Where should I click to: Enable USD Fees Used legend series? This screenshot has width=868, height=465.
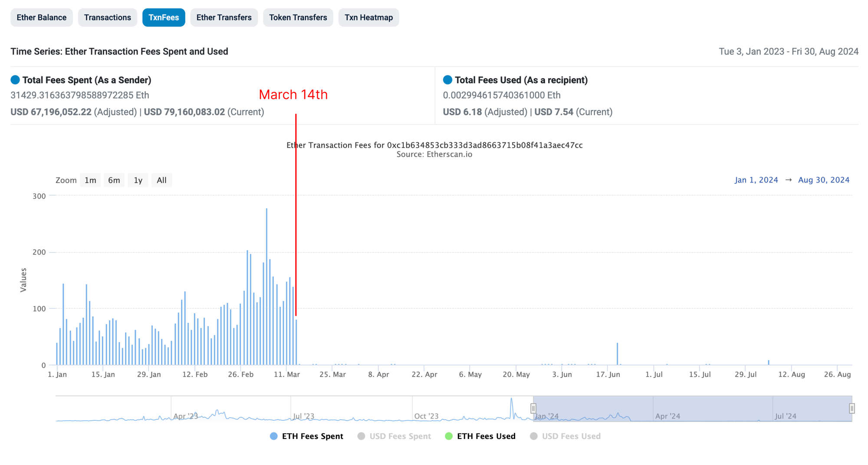pos(566,436)
